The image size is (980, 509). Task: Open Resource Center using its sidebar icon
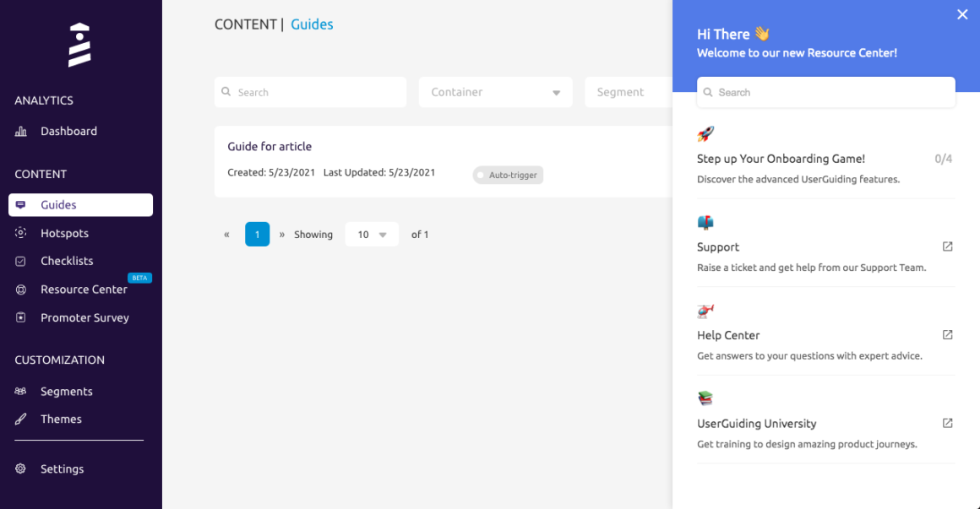[x=23, y=290]
